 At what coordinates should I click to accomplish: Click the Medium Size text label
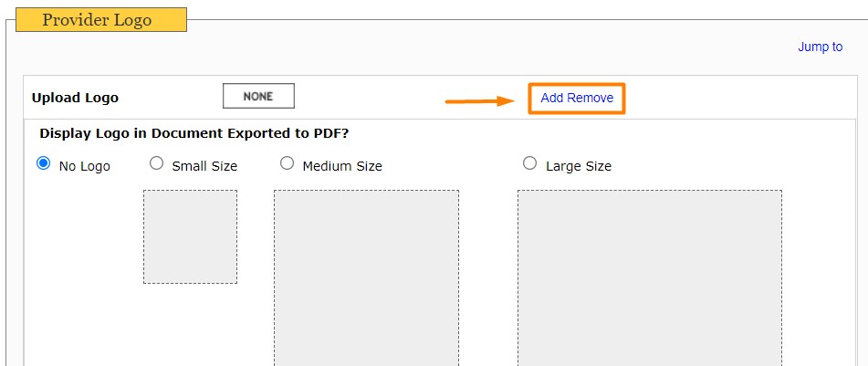pyautogui.click(x=342, y=166)
